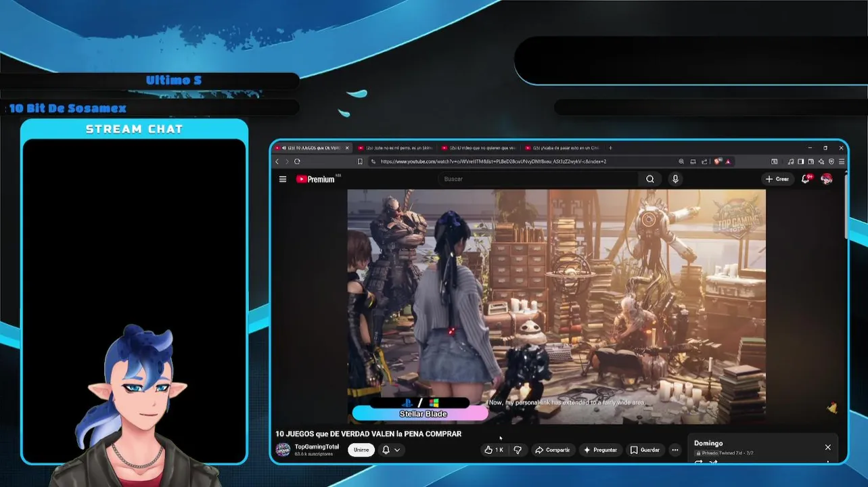Open the account avatar menu
This screenshot has width=868, height=487.
(827, 179)
